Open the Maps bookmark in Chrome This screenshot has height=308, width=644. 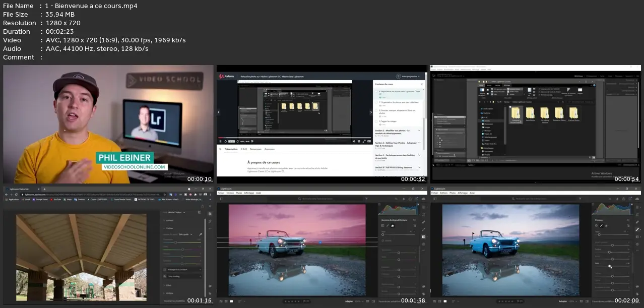pos(68,200)
